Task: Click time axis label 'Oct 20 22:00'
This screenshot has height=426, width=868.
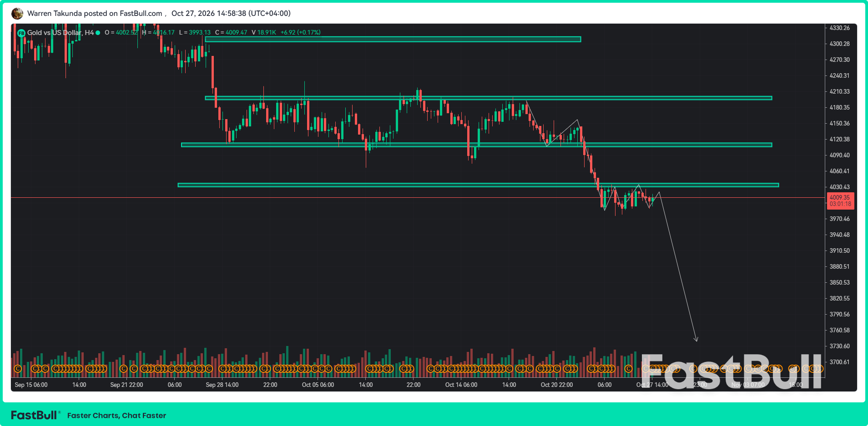Action: (557, 385)
